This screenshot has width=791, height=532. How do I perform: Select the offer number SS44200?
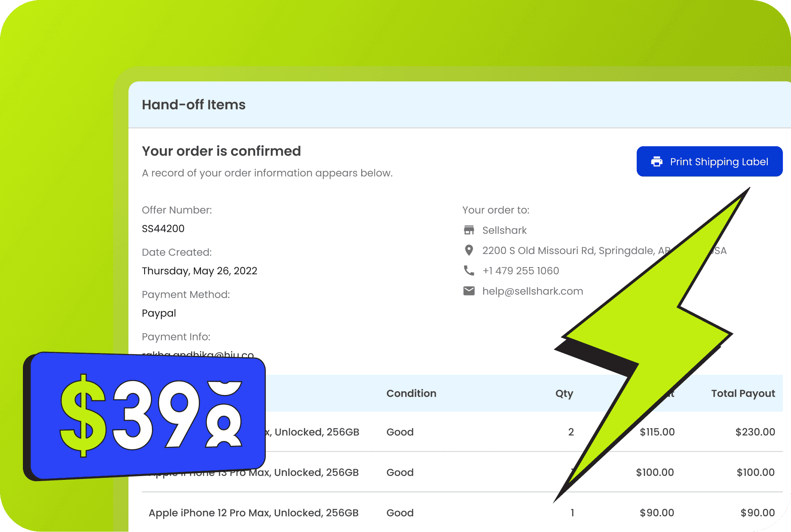coord(163,229)
